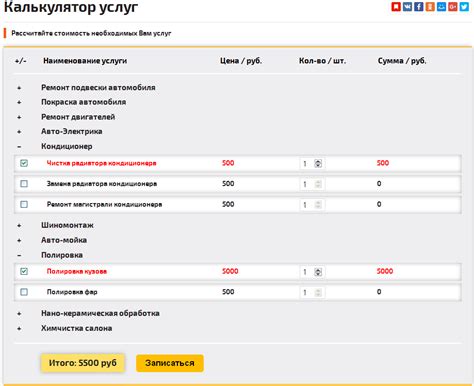The width and height of the screenshot is (474, 386).
Task: Check Ремонт магистрали кондиционера checkbox
Action: [x=24, y=204]
